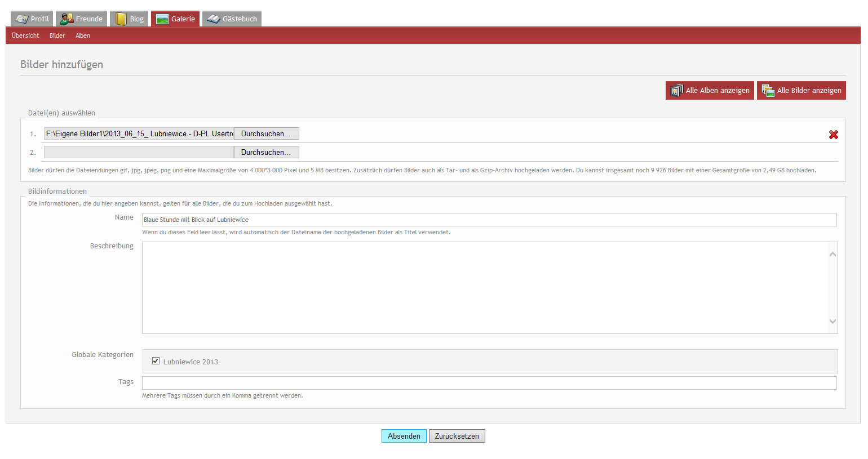Click the Profil tab icon
The width and height of the screenshot is (868, 459).
(x=22, y=19)
